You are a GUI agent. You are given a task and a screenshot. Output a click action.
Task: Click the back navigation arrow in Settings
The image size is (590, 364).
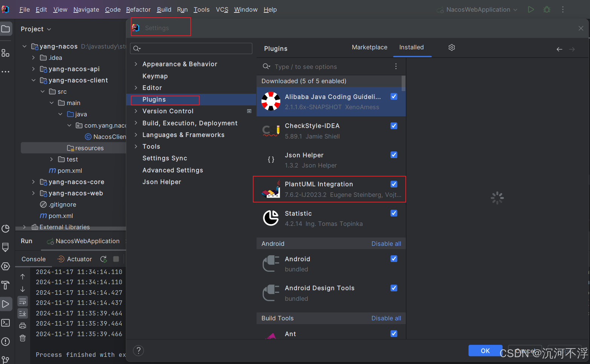tap(559, 49)
